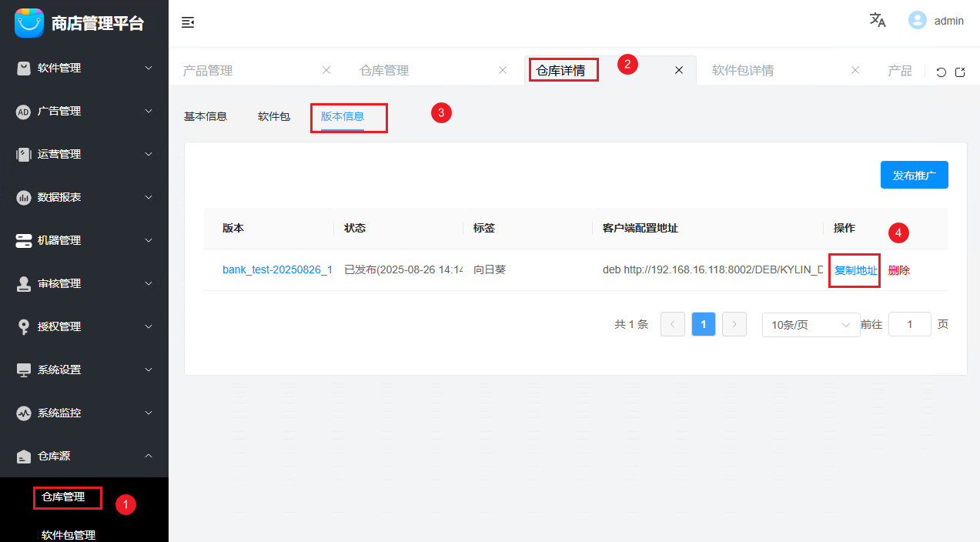980x542 pixels.
Task: Click the 前往 page number input field
Action: tap(909, 324)
